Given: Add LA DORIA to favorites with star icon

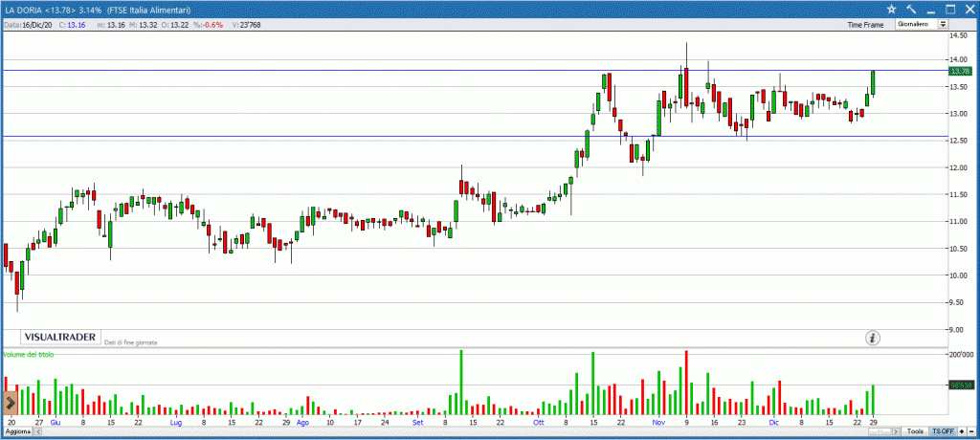Looking at the screenshot, I should click(x=892, y=9).
